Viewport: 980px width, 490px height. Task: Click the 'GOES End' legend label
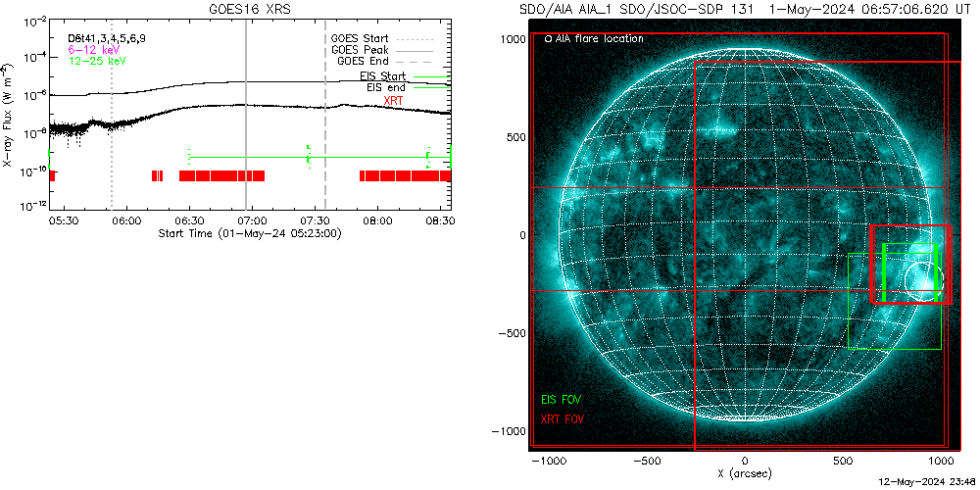(x=363, y=61)
